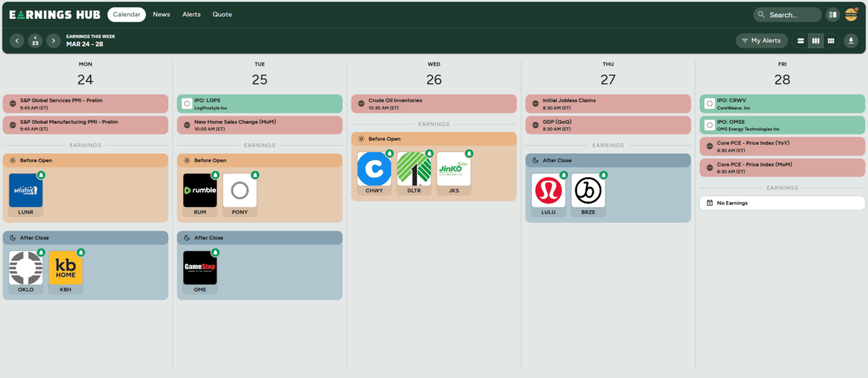Toggle alert bell on PONY
This screenshot has width=868, height=378.
click(255, 175)
